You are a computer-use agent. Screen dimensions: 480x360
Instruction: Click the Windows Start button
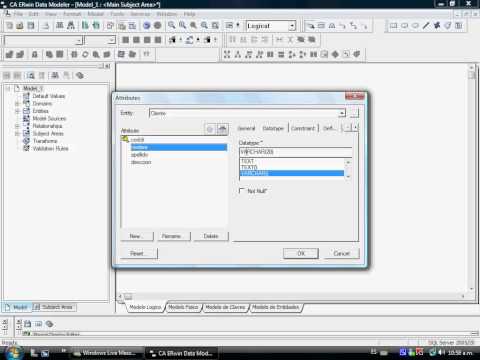coord(13,353)
